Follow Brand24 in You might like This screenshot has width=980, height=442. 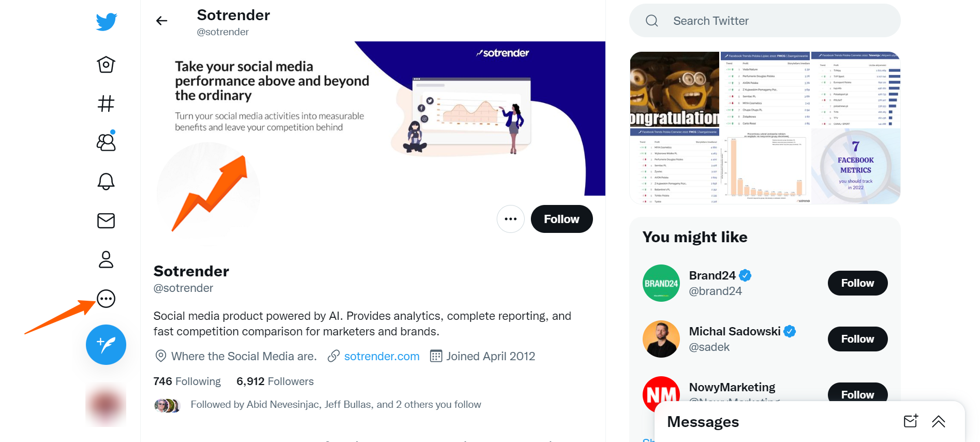857,283
